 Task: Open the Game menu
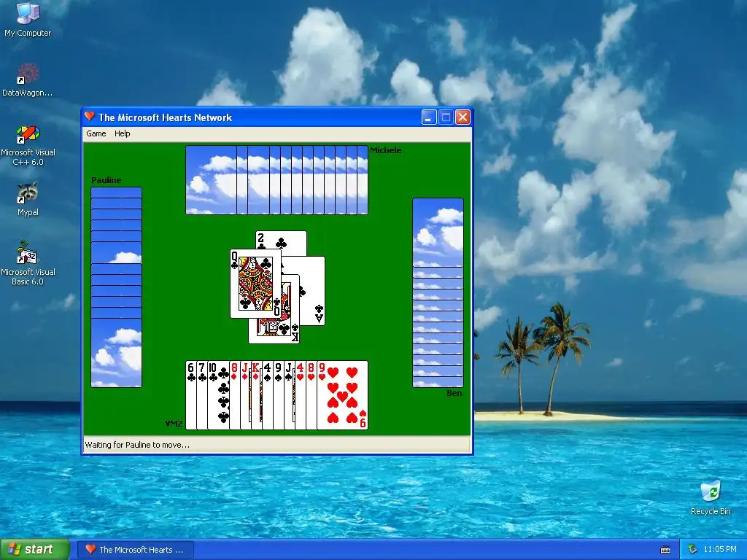[96, 134]
